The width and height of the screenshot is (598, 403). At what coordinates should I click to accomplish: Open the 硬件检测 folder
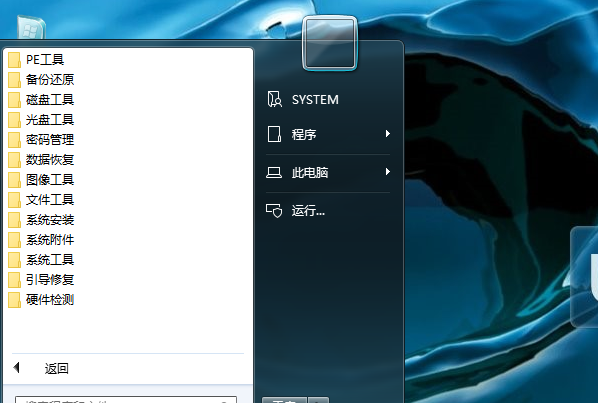50,300
